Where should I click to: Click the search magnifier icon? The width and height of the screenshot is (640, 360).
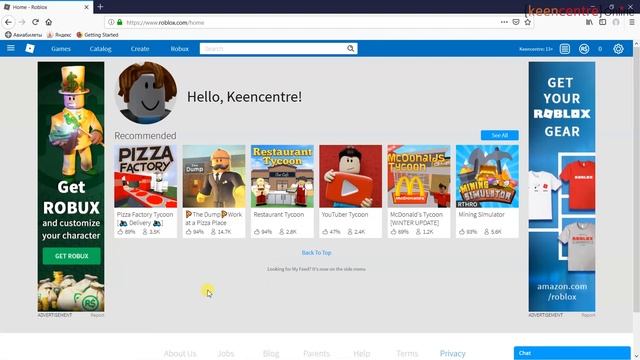click(x=351, y=49)
